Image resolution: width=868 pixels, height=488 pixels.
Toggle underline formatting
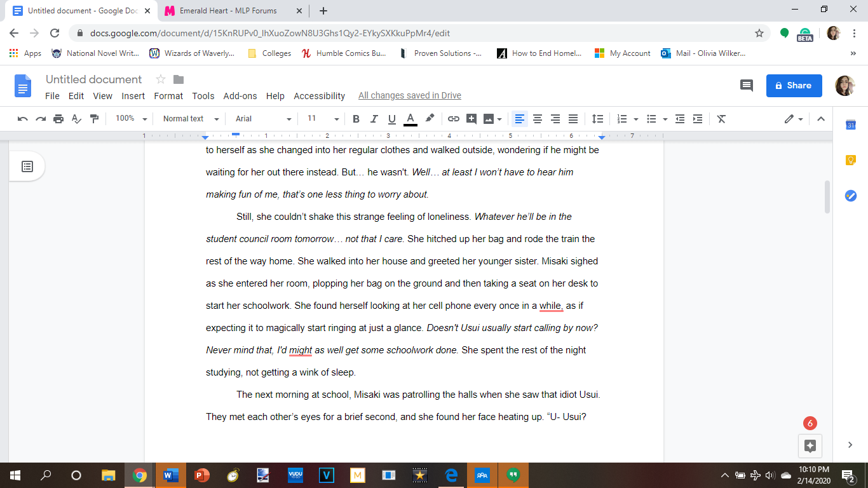[x=392, y=119]
